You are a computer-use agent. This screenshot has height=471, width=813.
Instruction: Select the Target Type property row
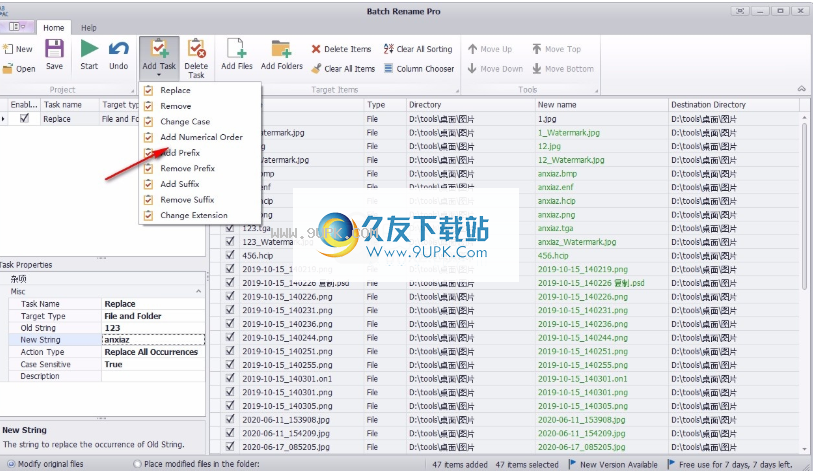click(x=107, y=316)
